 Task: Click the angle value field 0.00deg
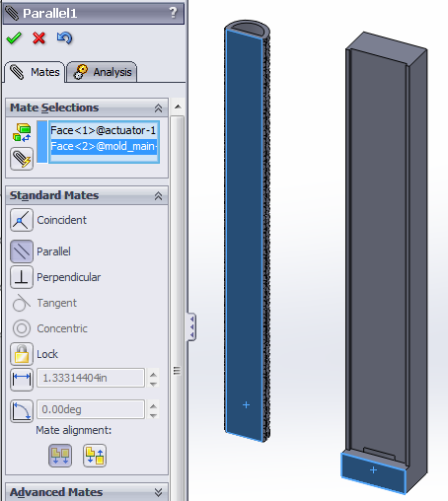pyautogui.click(x=91, y=409)
